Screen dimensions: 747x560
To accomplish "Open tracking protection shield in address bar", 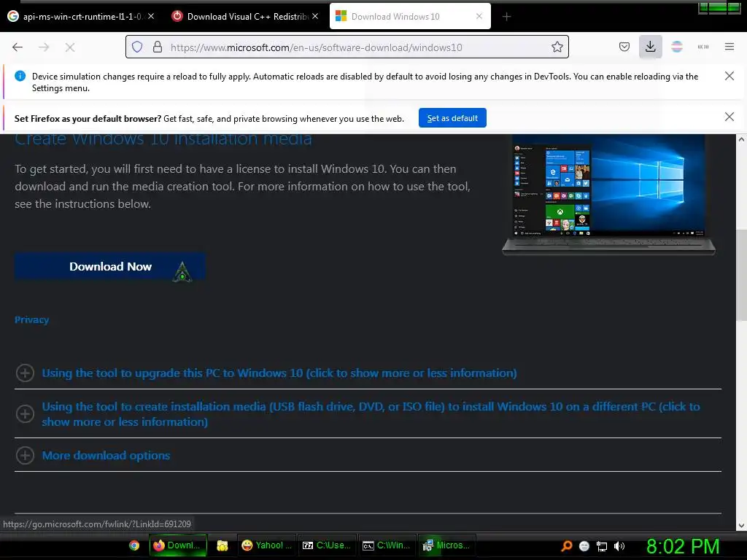I will coord(137,47).
